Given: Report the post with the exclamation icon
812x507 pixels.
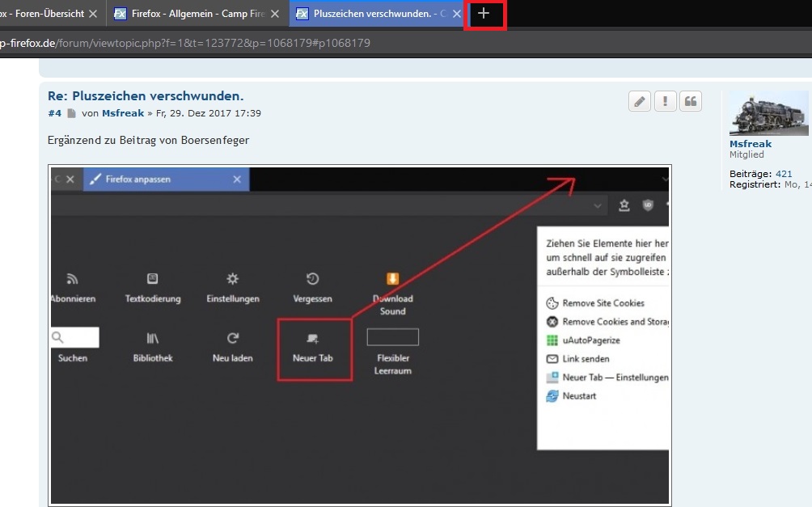Looking at the screenshot, I should click(x=665, y=101).
